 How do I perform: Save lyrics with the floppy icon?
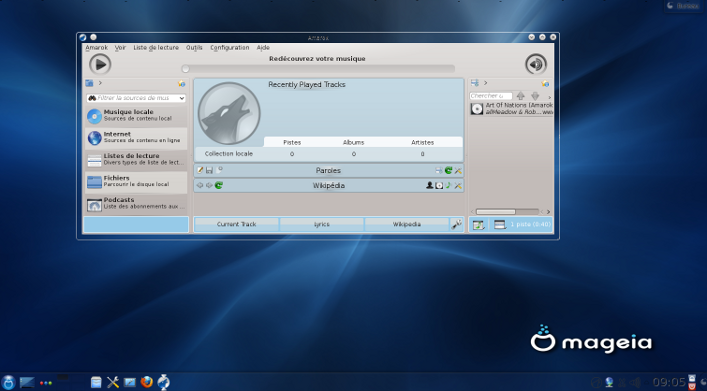209,170
